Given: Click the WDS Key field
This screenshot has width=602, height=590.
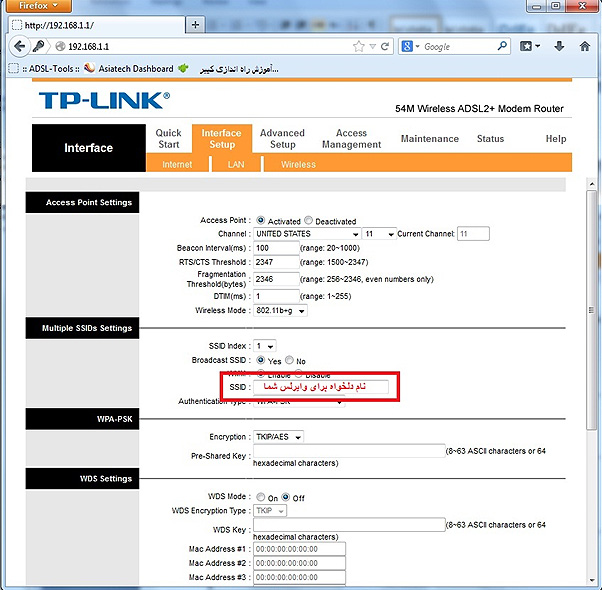Looking at the screenshot, I should coord(349,525).
